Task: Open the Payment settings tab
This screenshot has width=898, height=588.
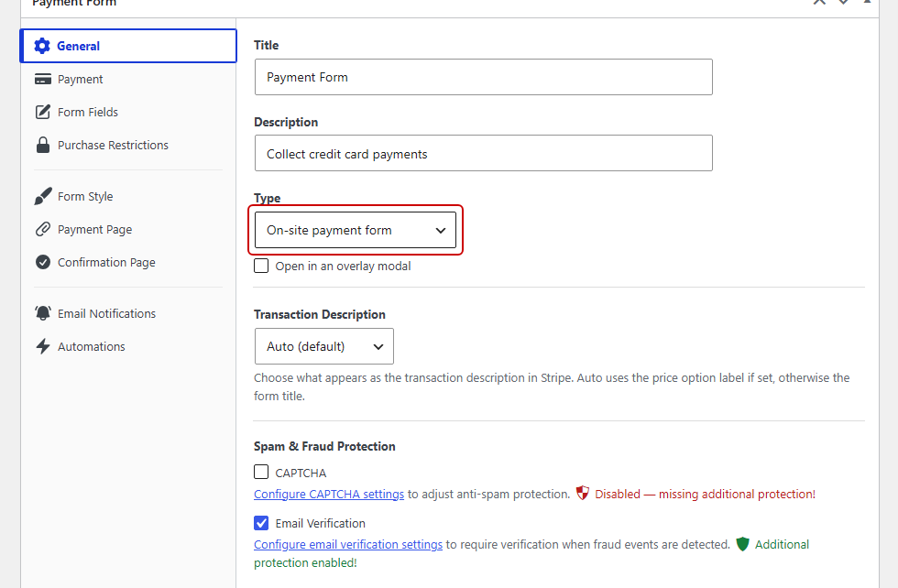Action: tap(128, 79)
